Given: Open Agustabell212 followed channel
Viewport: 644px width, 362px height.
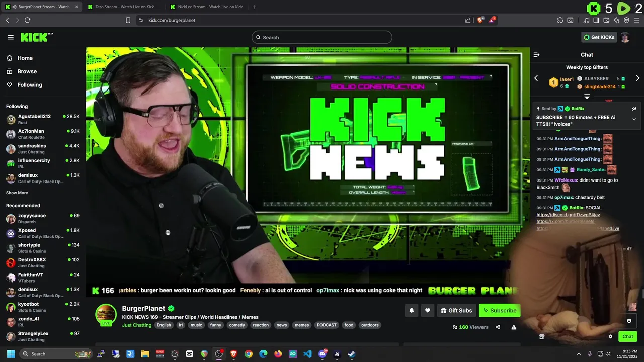Looking at the screenshot, I should 43,119.
